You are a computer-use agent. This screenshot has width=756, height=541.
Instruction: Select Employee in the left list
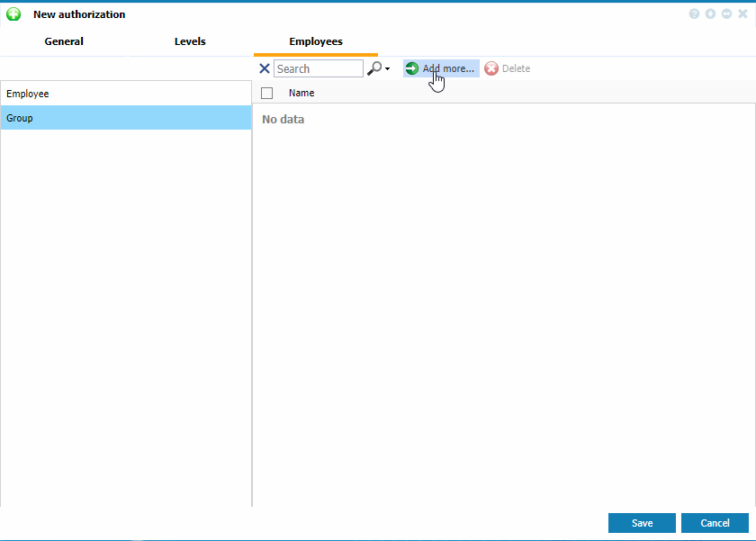click(126, 94)
